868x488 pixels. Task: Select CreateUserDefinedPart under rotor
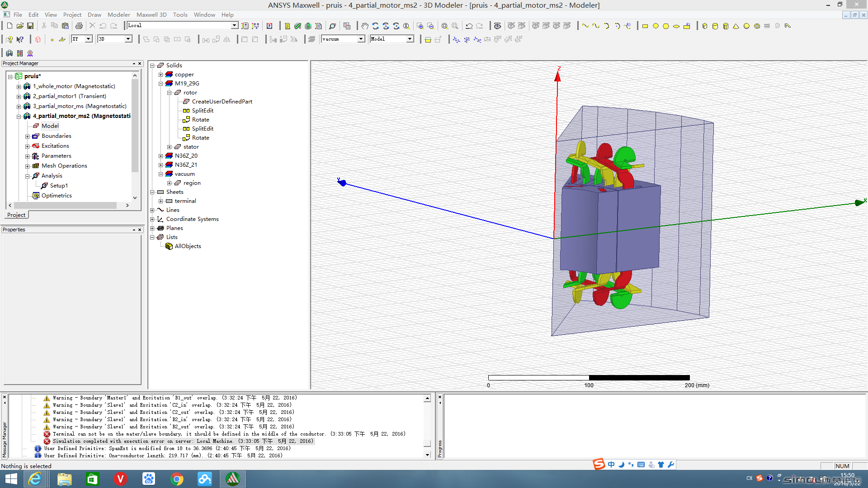[x=222, y=102]
